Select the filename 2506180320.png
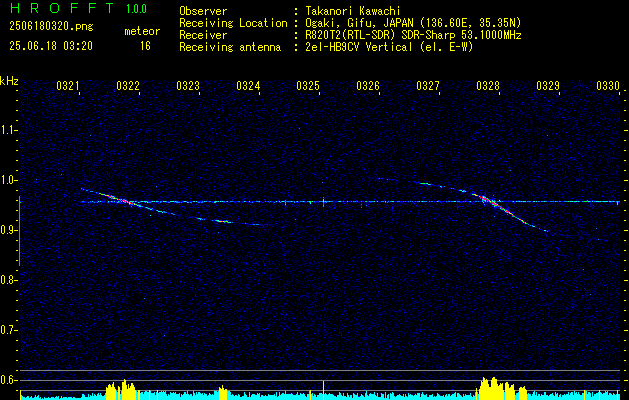Screen dimensions: 629x400 [x=51, y=27]
